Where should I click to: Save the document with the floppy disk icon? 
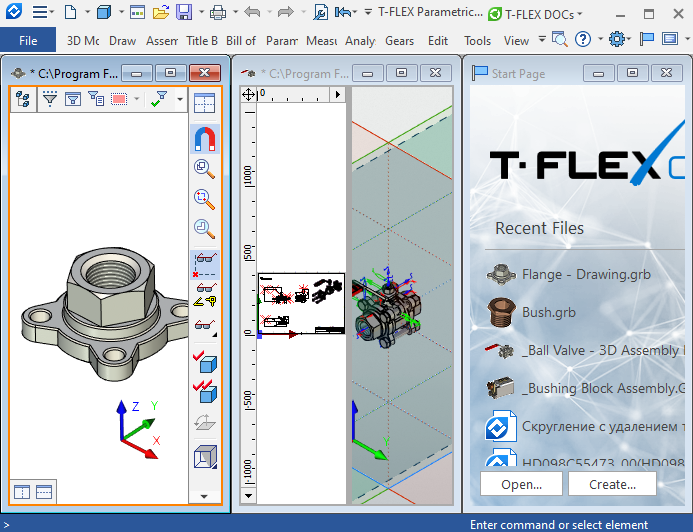click(x=184, y=12)
